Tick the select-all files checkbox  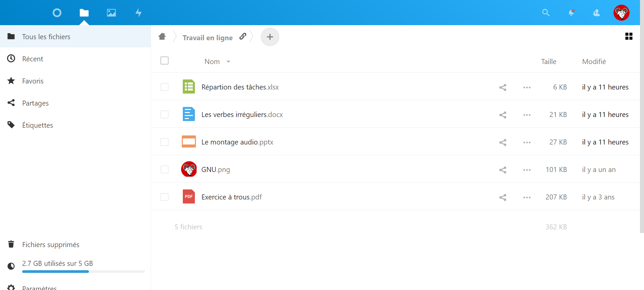[x=164, y=61]
